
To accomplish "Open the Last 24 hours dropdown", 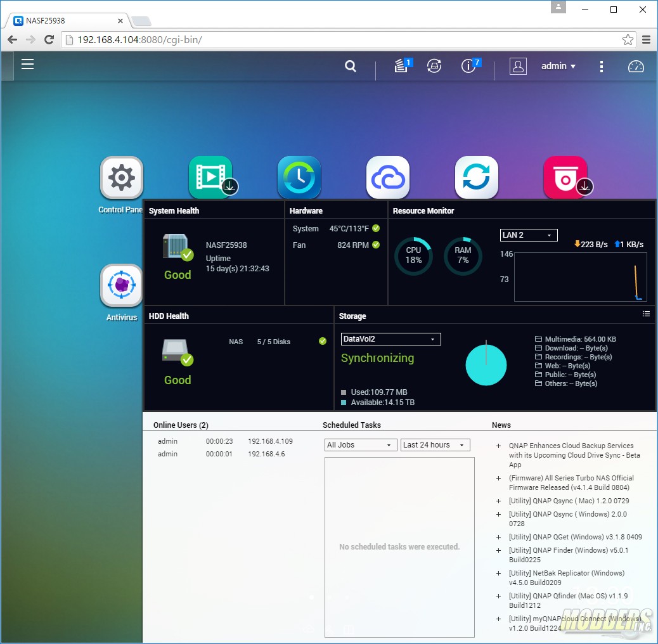I will click(435, 445).
